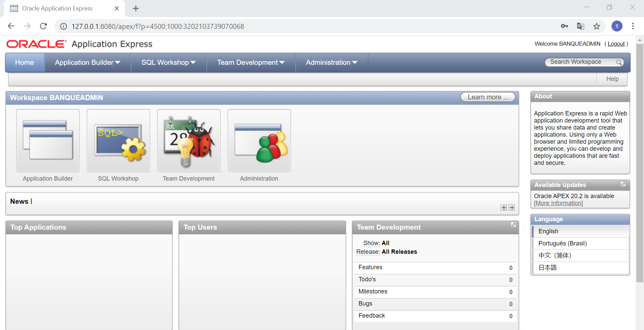Click the browser address bar URL
The image size is (644, 330).
click(x=158, y=26)
